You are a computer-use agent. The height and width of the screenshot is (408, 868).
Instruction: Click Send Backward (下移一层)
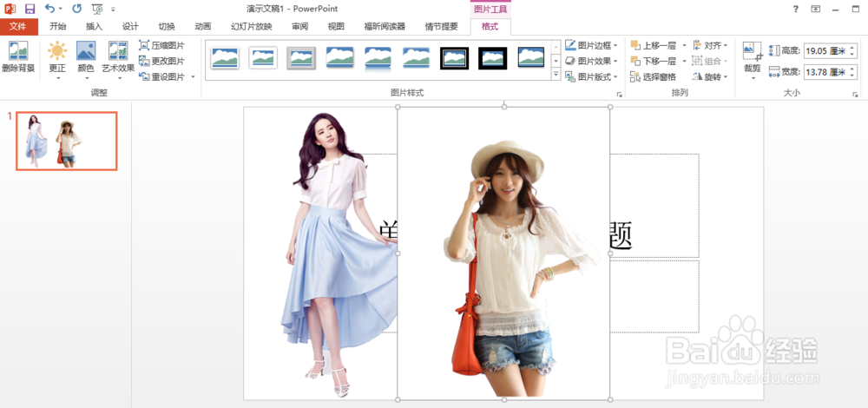[654, 61]
